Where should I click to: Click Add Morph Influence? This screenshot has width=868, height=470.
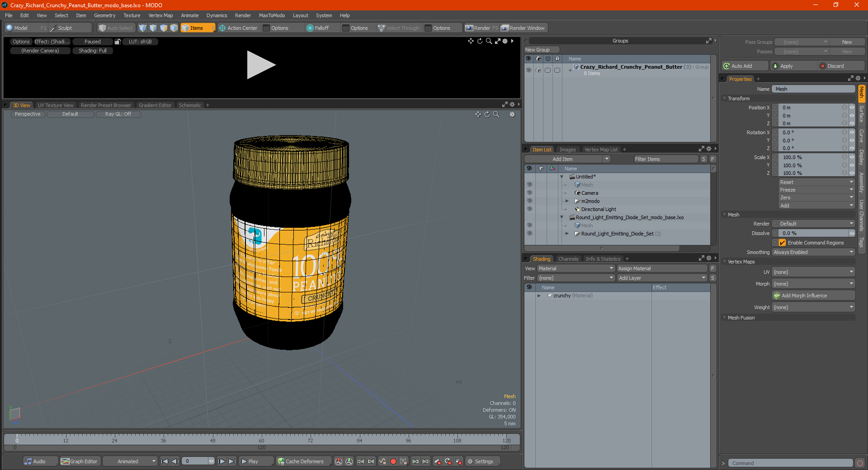pos(813,296)
